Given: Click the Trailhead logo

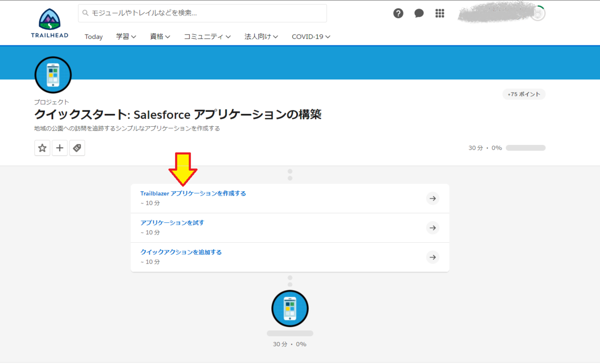Looking at the screenshot, I should 49,23.
